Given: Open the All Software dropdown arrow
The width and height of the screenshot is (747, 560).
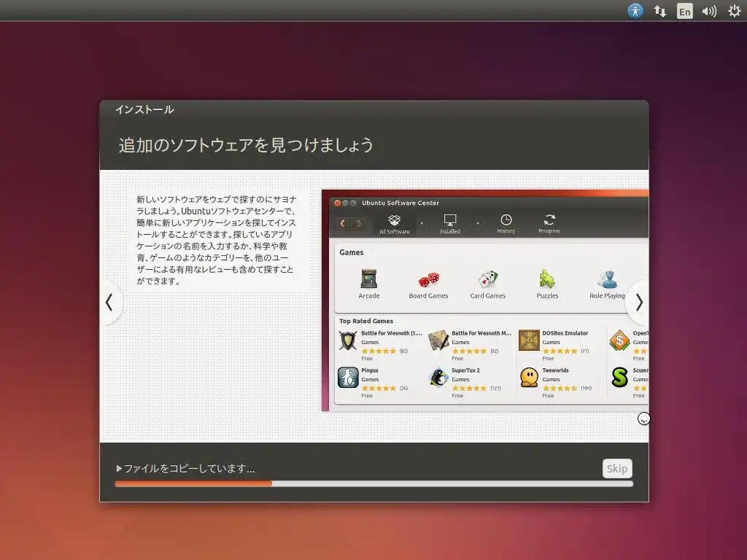Looking at the screenshot, I should [x=422, y=223].
